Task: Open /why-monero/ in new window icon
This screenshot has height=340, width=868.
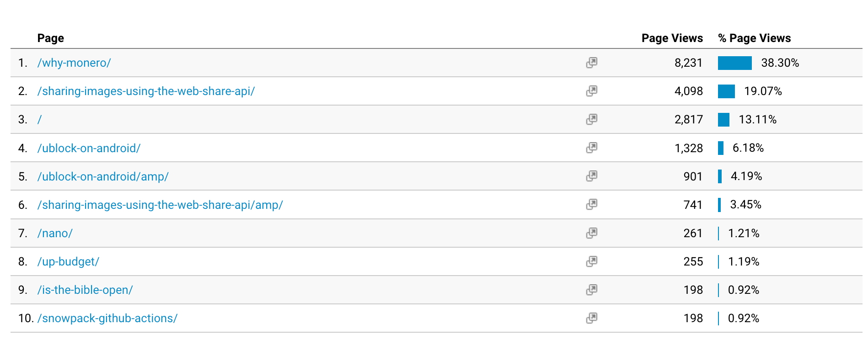Action: [x=591, y=63]
